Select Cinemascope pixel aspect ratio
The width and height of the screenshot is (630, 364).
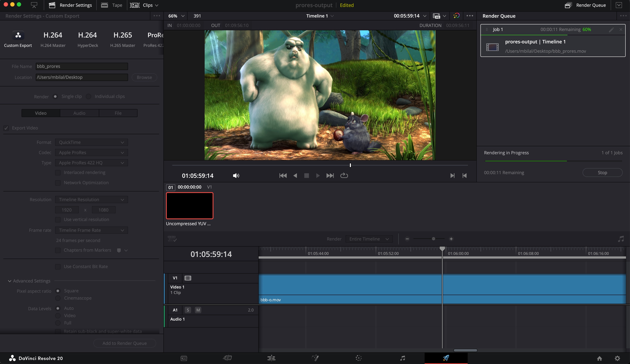(x=58, y=298)
